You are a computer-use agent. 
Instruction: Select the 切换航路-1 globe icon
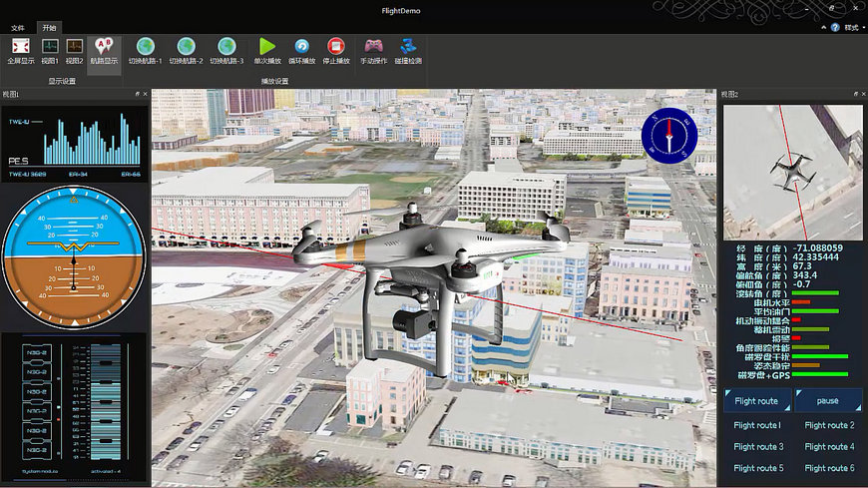[x=145, y=46]
